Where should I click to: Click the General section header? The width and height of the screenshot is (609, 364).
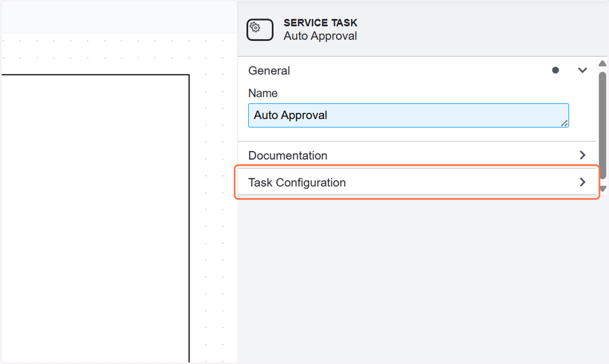click(x=417, y=70)
